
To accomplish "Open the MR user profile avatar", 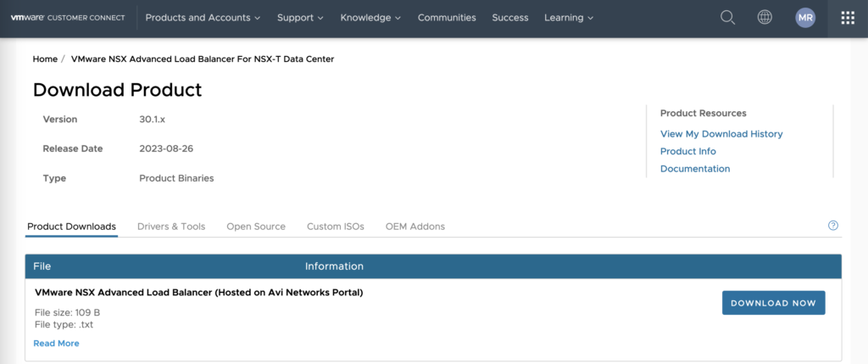I will coord(805,18).
